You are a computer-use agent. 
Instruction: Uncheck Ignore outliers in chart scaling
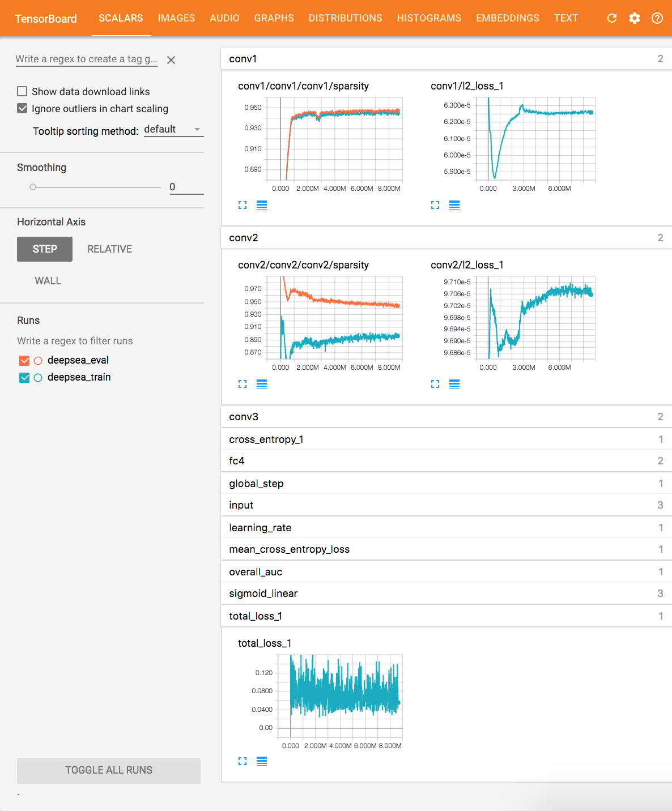pos(22,108)
